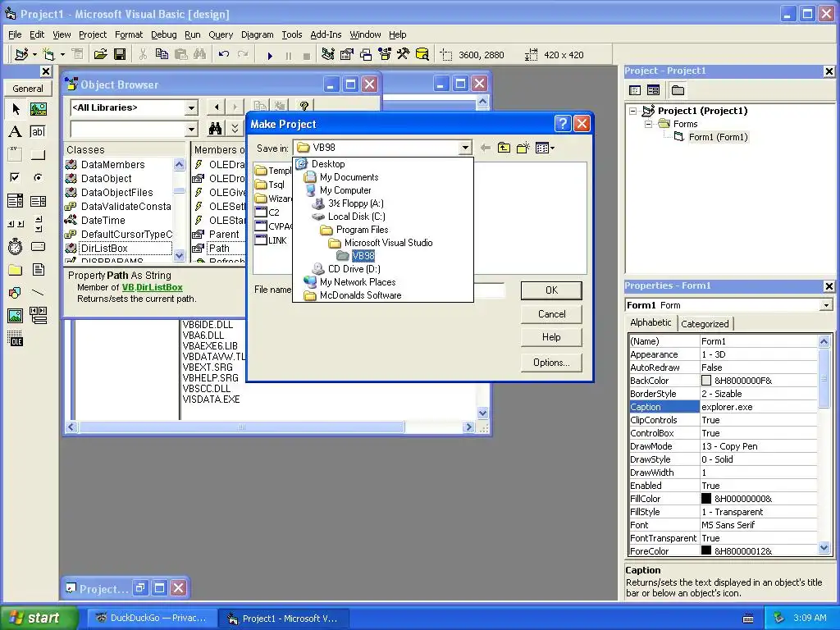Switch to DuckDuckGo taskbar window

152,619
